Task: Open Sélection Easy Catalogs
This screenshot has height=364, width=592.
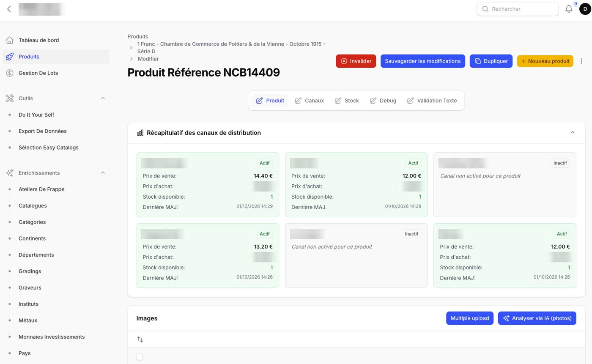Action: tap(49, 148)
